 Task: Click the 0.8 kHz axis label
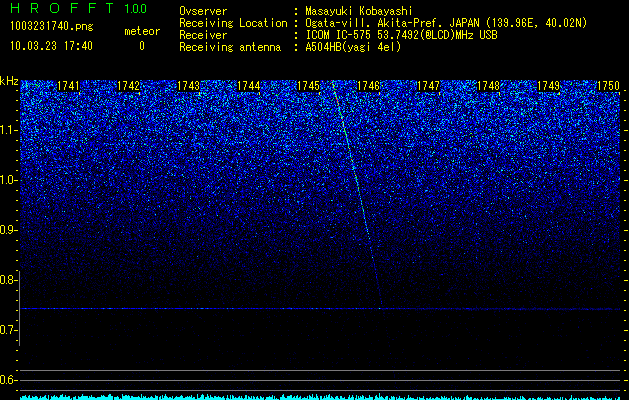click(7, 280)
